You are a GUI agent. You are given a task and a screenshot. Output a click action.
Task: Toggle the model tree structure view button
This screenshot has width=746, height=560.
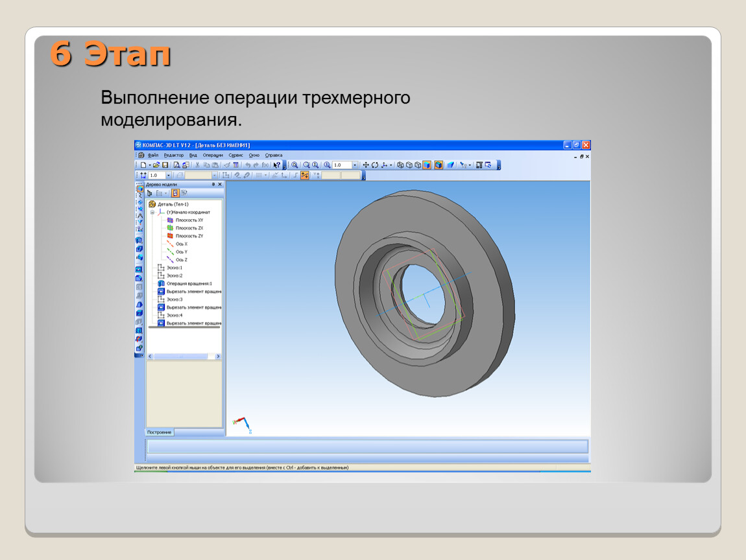click(175, 193)
